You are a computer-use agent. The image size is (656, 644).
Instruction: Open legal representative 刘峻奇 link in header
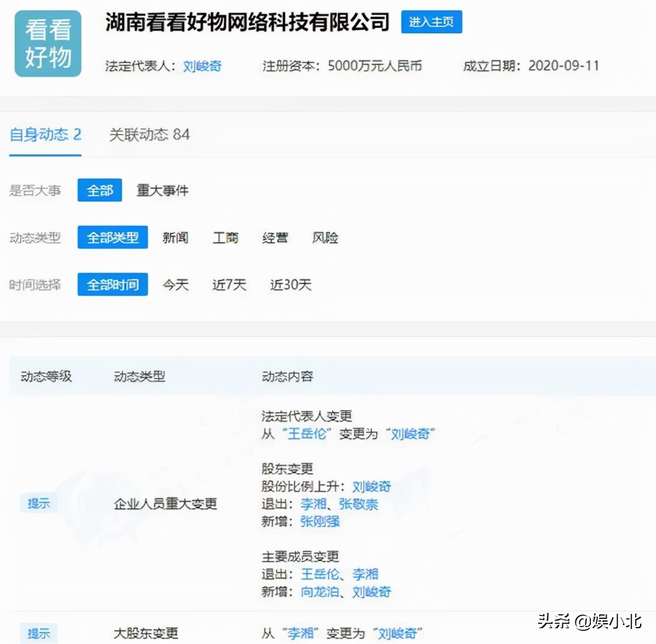coord(202,66)
